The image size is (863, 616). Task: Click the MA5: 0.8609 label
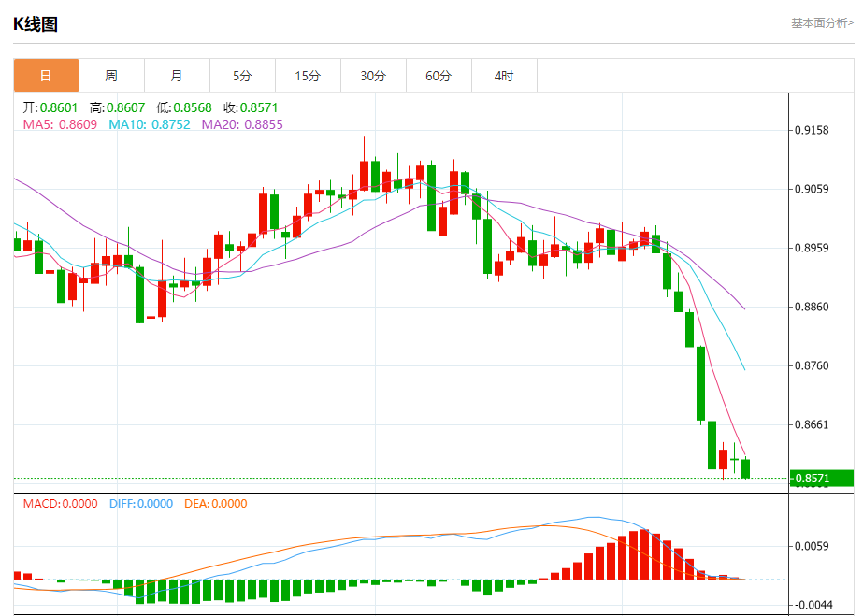[60, 124]
